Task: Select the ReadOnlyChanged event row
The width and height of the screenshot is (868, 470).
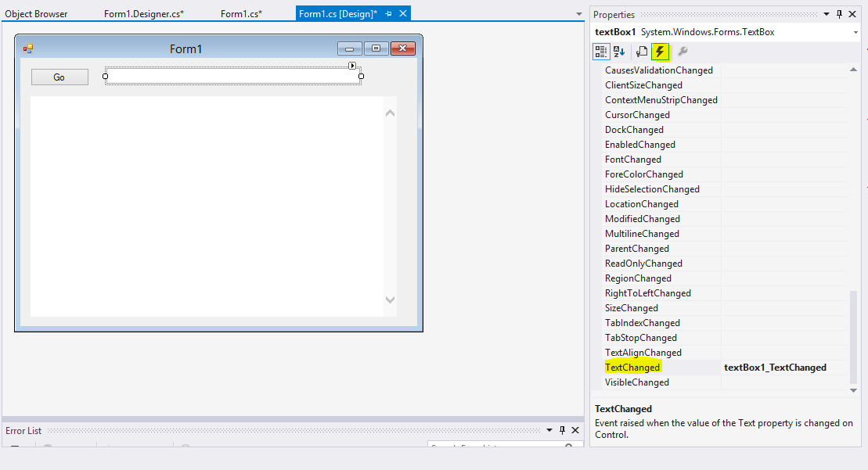Action: pos(643,263)
